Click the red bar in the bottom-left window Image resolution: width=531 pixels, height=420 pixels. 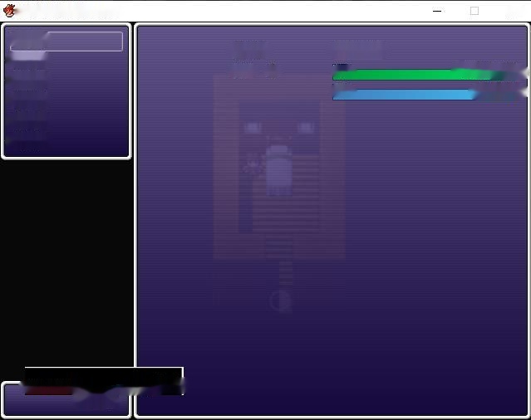click(48, 391)
